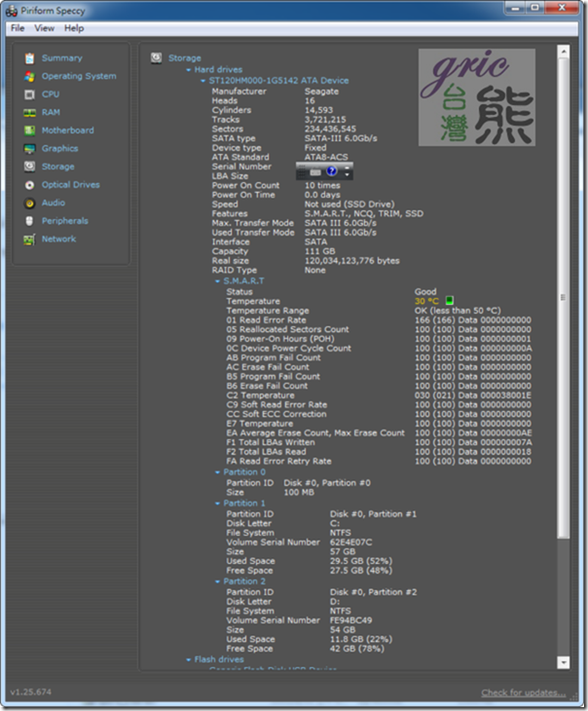Click the Check for updates link
The width and height of the screenshot is (588, 711).
pos(524,692)
